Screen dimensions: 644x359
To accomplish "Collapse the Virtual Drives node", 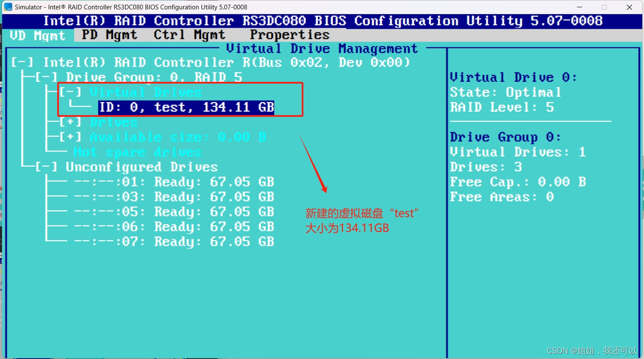I will tap(70, 92).
